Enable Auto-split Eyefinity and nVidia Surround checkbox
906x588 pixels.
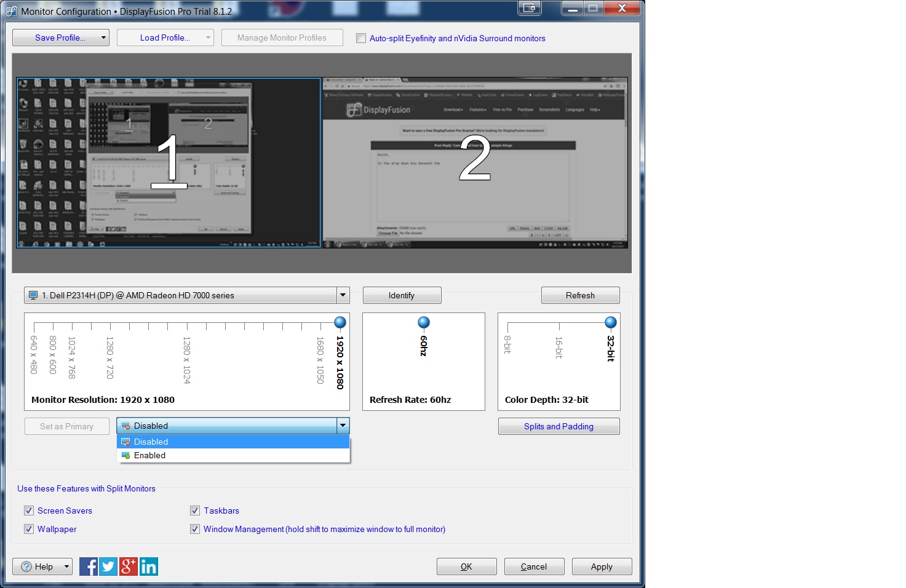click(x=361, y=38)
